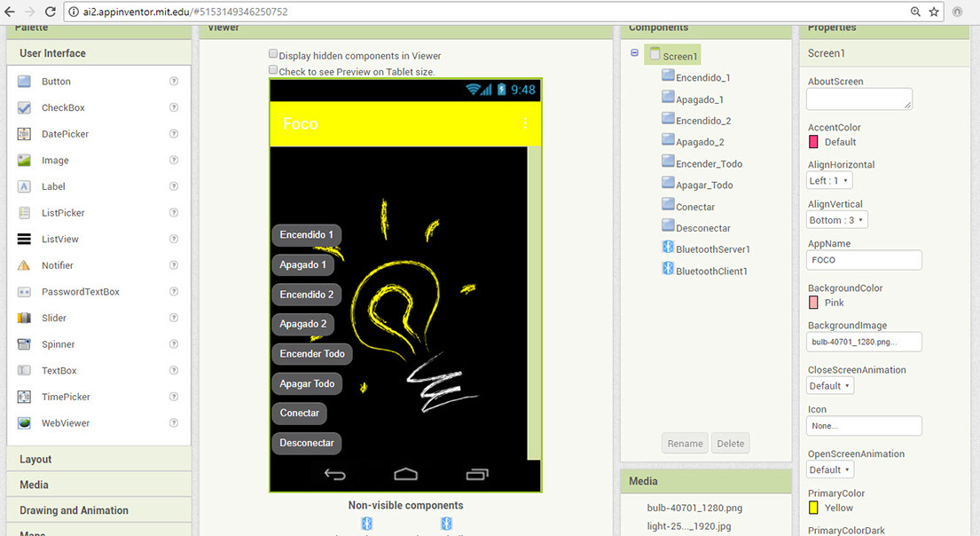Image resolution: width=980 pixels, height=536 pixels.
Task: Pick the ListView palette icon
Action: (24, 239)
